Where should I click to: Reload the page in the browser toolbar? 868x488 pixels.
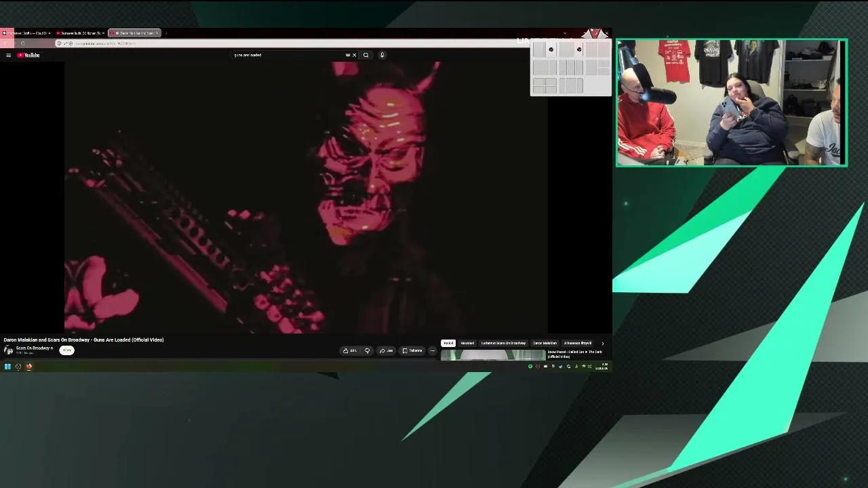click(22, 43)
